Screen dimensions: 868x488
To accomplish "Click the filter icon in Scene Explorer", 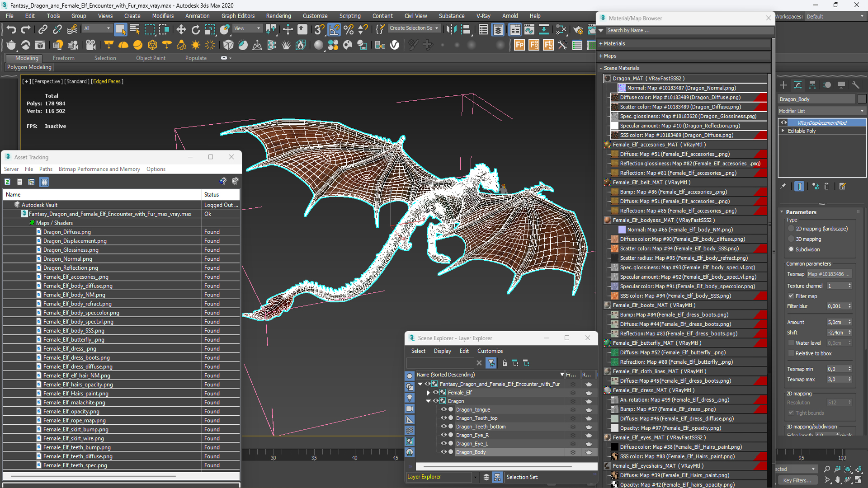I will [491, 363].
